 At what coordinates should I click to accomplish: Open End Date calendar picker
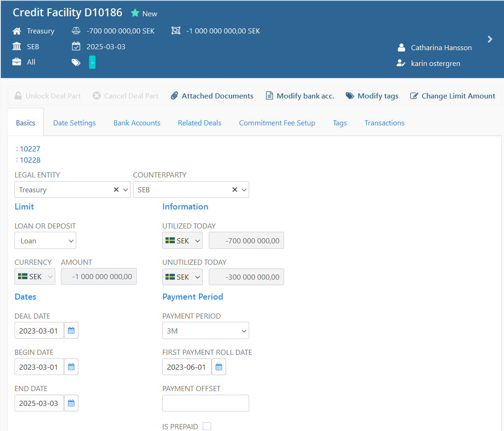coord(71,403)
